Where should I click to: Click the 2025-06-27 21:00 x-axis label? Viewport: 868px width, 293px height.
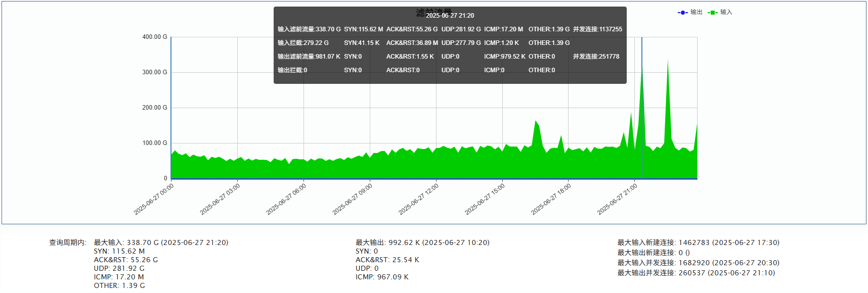point(617,199)
